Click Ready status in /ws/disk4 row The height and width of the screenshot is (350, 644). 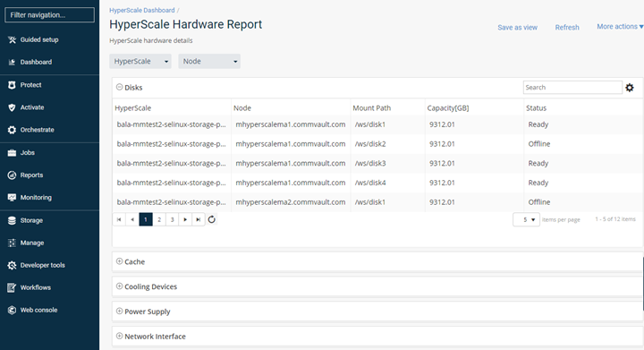(538, 183)
